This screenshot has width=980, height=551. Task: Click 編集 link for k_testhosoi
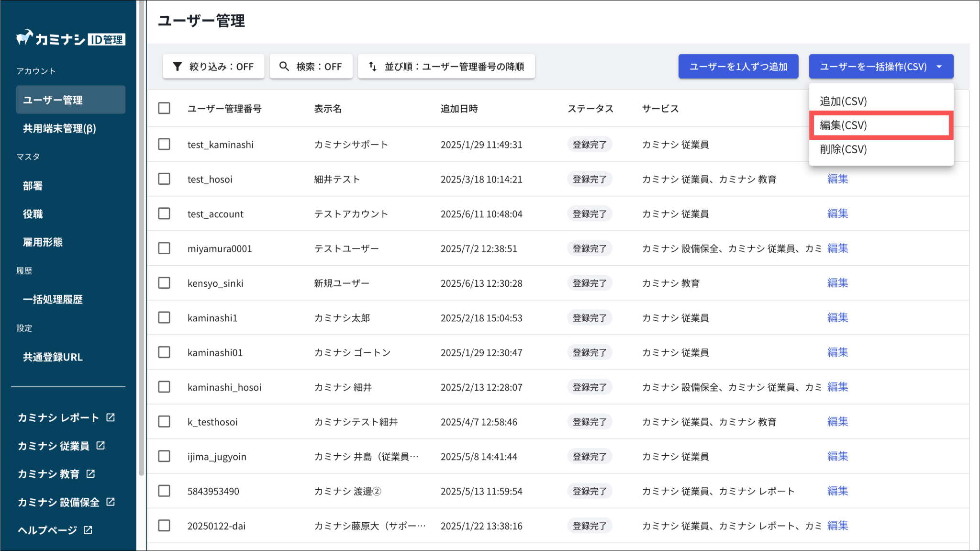tap(837, 421)
